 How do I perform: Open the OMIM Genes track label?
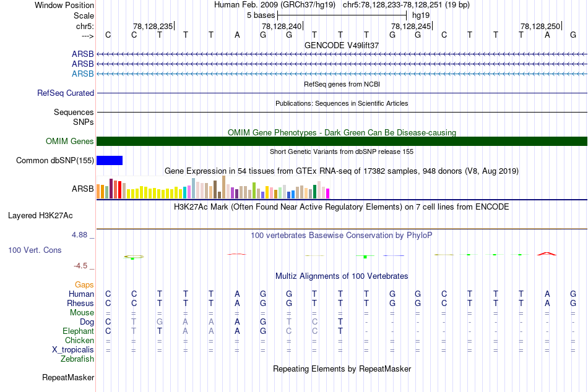point(70,142)
